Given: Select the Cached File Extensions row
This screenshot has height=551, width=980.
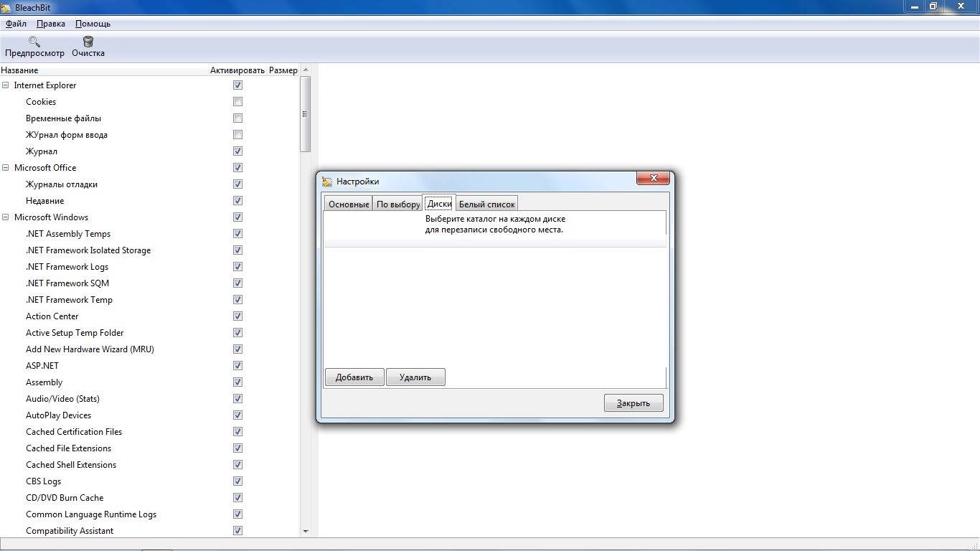Looking at the screenshot, I should (149, 448).
